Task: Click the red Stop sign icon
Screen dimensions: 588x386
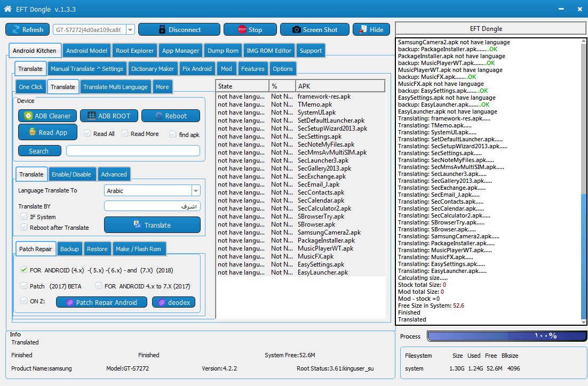Action: [x=242, y=29]
